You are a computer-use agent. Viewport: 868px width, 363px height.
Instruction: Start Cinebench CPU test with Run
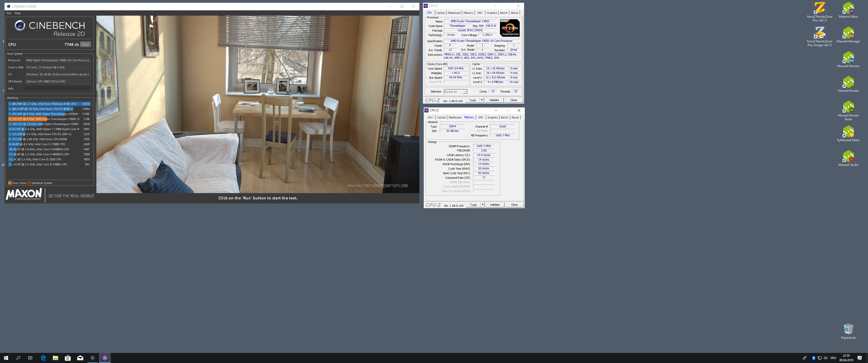[85, 44]
